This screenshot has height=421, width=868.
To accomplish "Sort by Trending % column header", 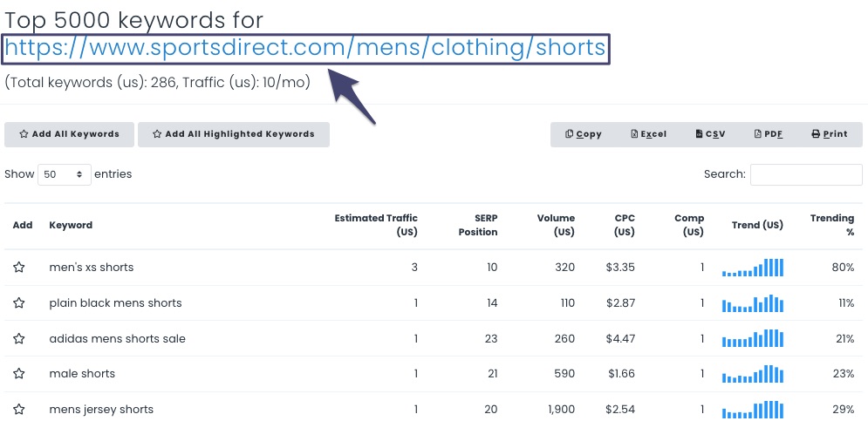I will pyautogui.click(x=831, y=225).
